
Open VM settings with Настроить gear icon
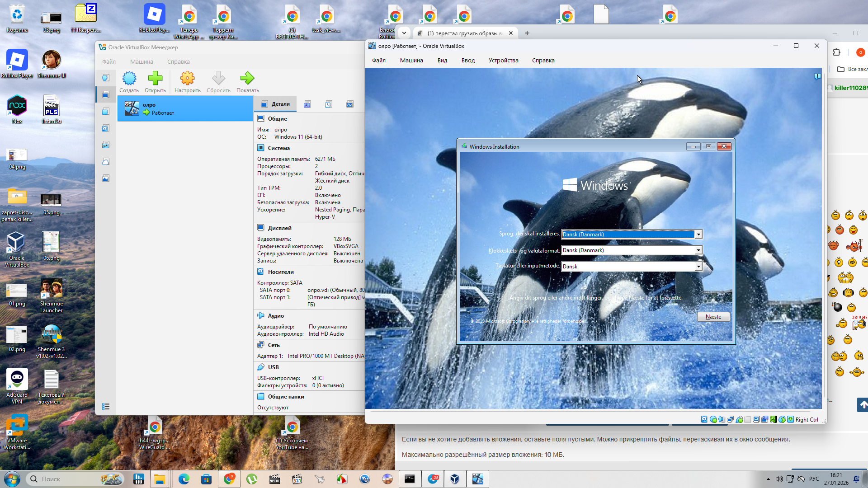pyautogui.click(x=187, y=79)
